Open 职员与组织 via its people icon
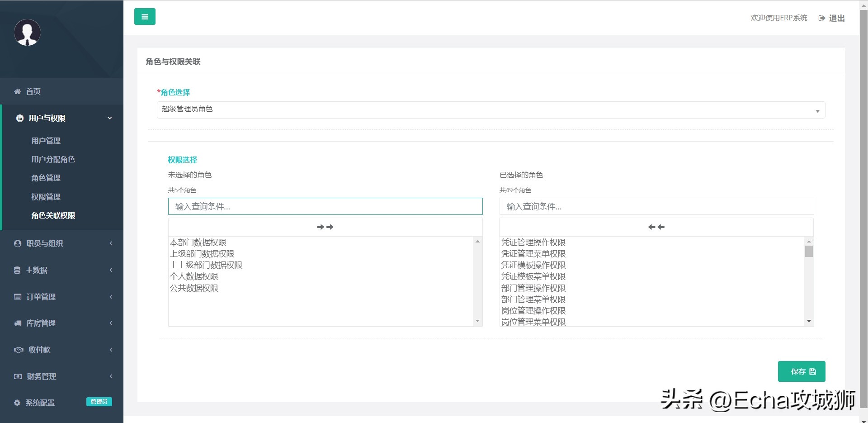 (x=17, y=243)
